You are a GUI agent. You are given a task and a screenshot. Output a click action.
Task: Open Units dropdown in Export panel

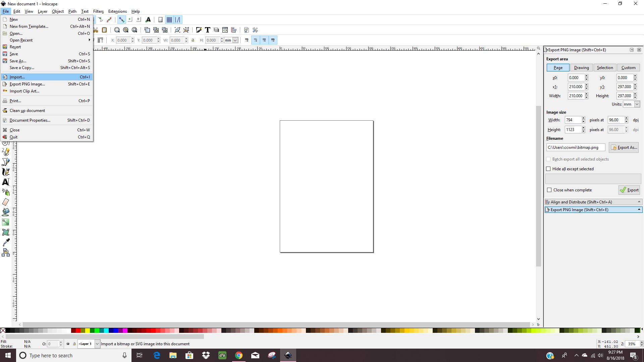click(x=631, y=104)
